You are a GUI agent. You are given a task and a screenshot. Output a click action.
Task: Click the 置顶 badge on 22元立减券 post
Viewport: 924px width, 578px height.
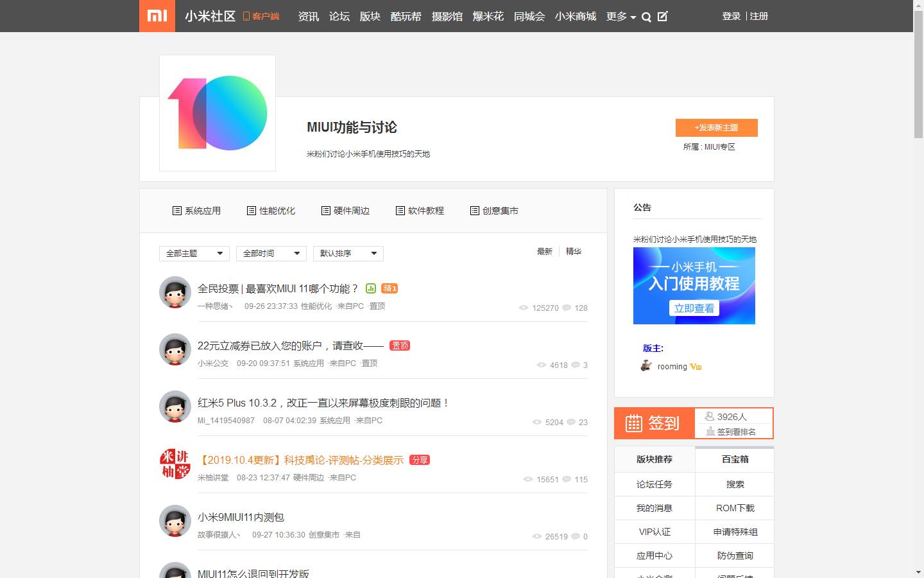[x=400, y=346]
